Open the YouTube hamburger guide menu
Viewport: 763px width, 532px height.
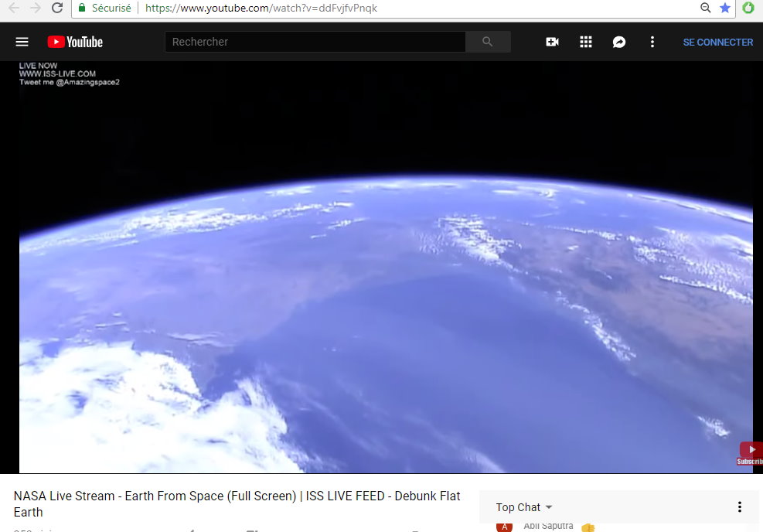coord(22,42)
